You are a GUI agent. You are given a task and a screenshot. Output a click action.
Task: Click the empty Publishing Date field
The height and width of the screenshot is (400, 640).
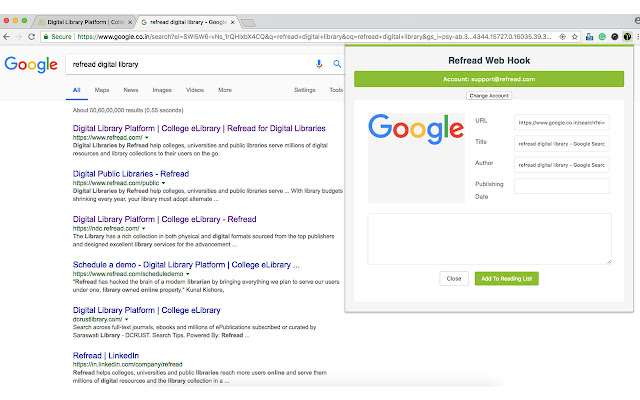click(x=562, y=186)
